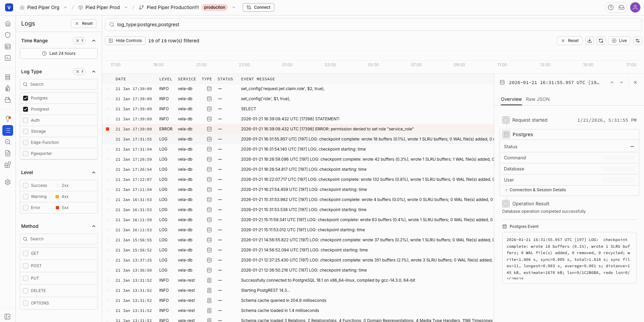Collapse the Time Range section
Viewport: 644px width, 322px height.
(94, 41)
